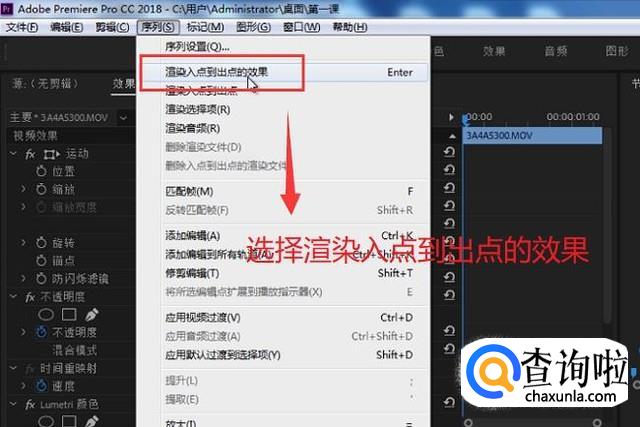Open the 窗口(W) menu

[x=301, y=27]
